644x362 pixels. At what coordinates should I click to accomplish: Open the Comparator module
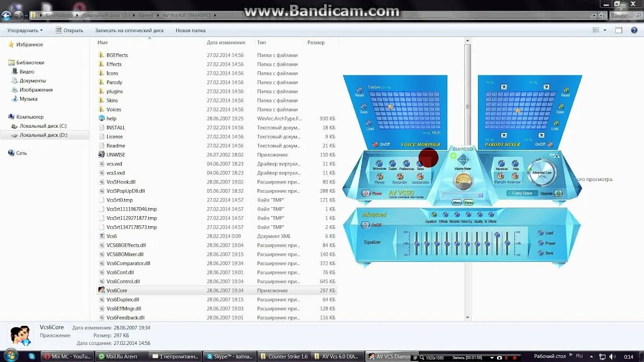420,176
